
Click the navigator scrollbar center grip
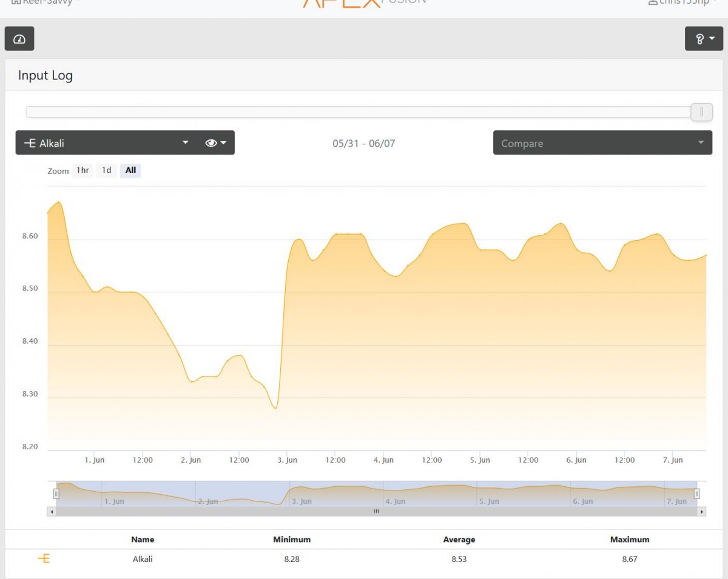click(376, 512)
